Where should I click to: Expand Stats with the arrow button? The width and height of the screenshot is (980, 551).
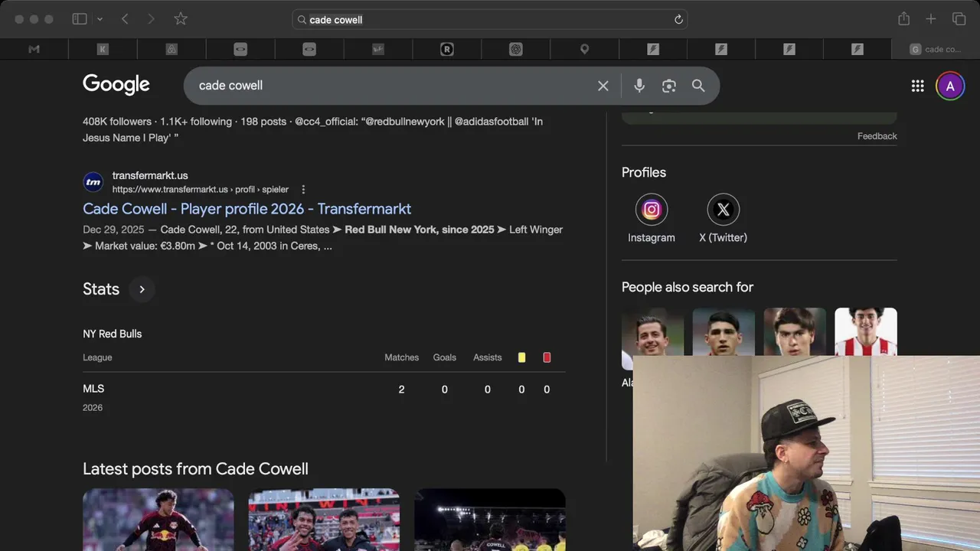point(142,289)
